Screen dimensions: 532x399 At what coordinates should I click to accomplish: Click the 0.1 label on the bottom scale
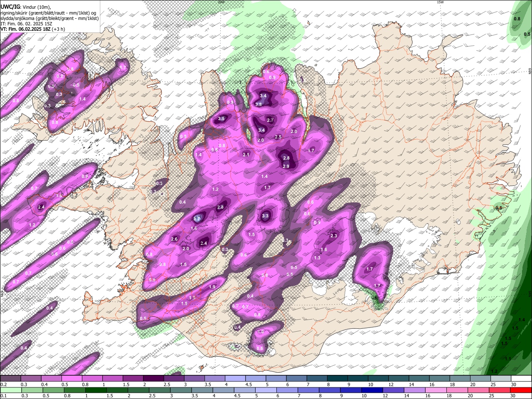[3, 396]
